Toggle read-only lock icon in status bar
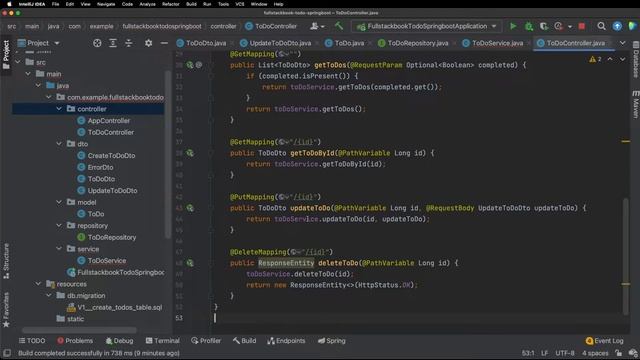 click(619, 353)
